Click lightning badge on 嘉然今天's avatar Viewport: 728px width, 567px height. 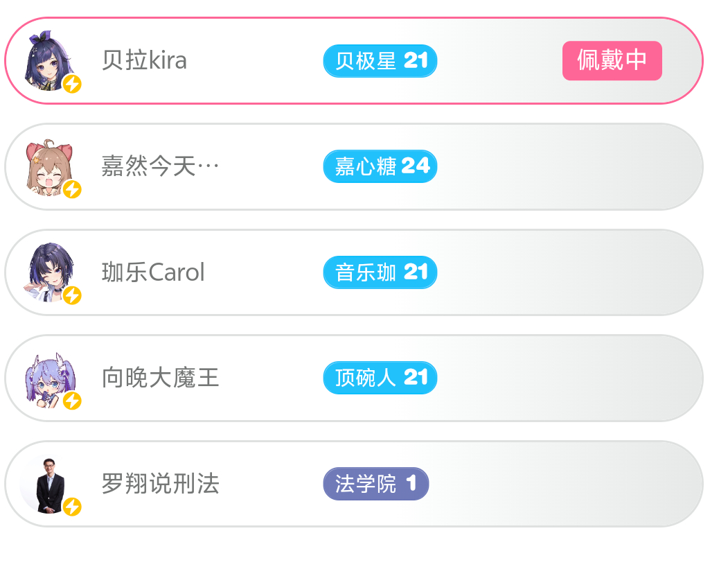pos(72,189)
